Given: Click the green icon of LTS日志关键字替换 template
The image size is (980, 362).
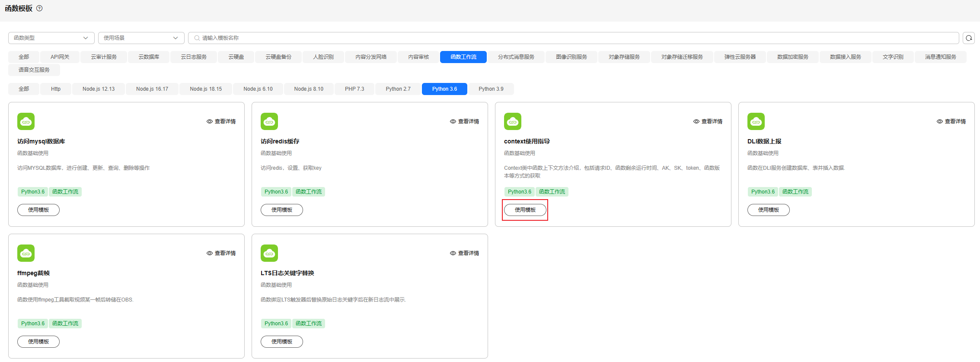Looking at the screenshot, I should pos(269,253).
